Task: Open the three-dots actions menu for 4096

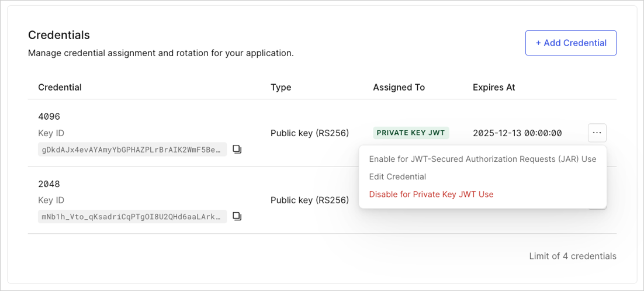Action: click(597, 133)
